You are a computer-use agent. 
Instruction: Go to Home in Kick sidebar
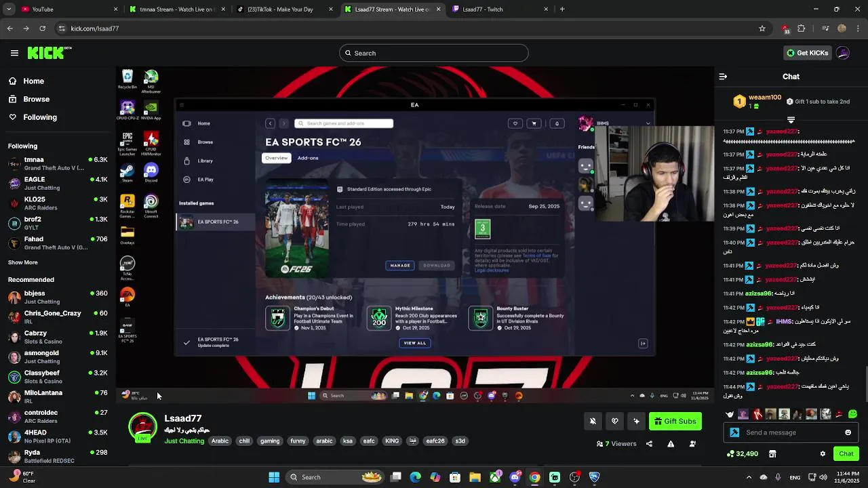coord(26,81)
